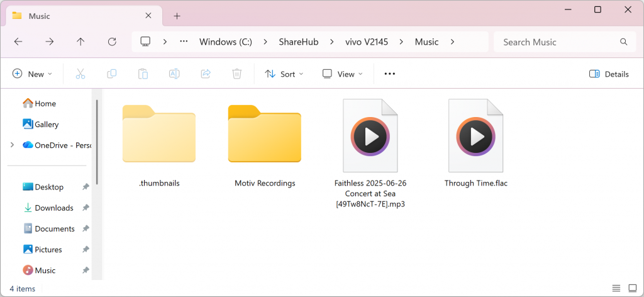Toggle the Details pane
Viewport: 644px width, 297px height.
(x=609, y=74)
